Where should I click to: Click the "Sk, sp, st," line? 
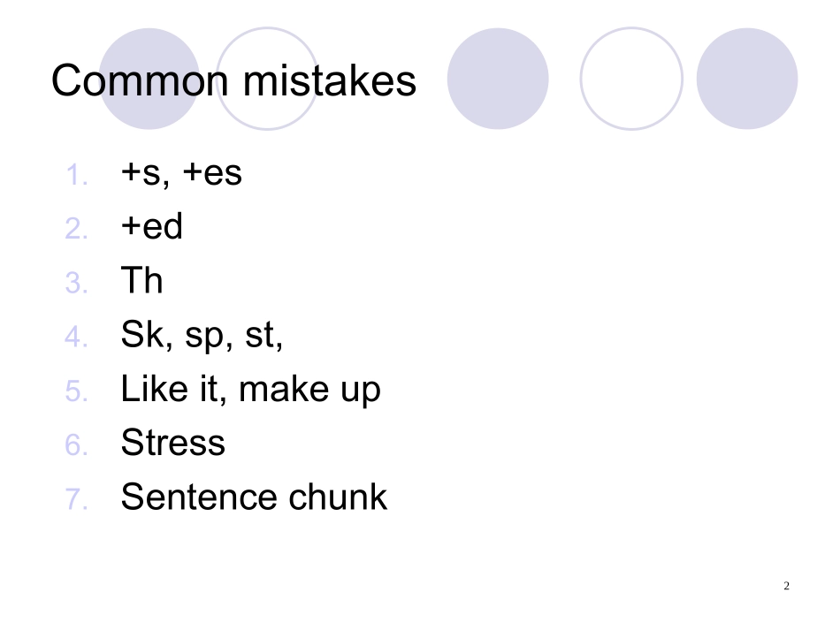coord(202,336)
